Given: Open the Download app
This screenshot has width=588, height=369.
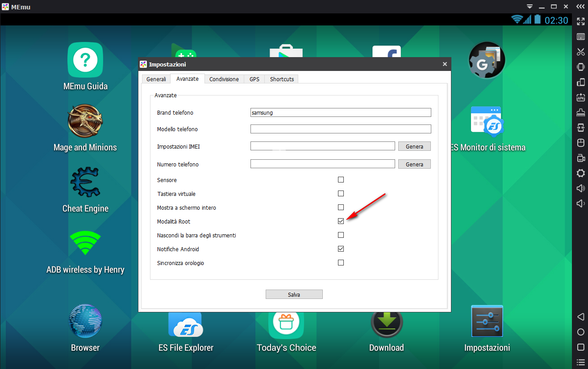Looking at the screenshot, I should point(387,332).
